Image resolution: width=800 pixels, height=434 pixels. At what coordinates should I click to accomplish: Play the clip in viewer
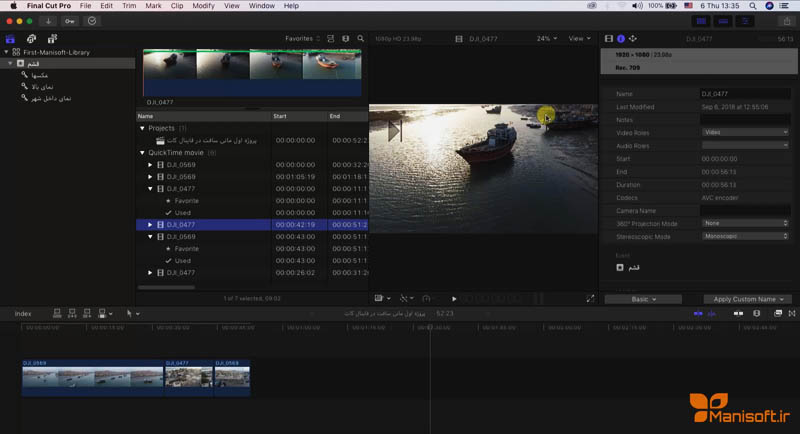(x=454, y=299)
